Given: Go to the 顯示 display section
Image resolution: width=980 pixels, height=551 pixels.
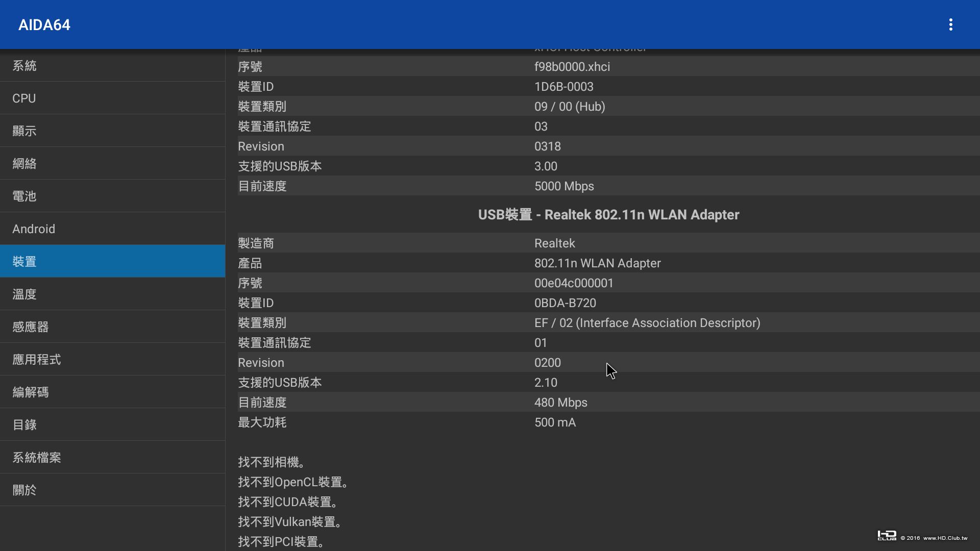Looking at the screenshot, I should click(112, 131).
